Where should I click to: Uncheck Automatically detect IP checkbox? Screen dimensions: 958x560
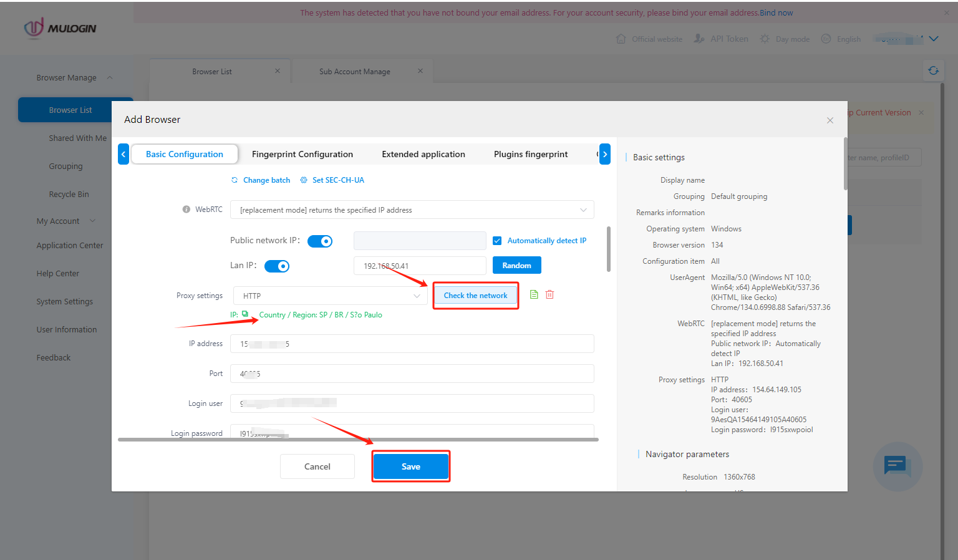click(x=497, y=241)
